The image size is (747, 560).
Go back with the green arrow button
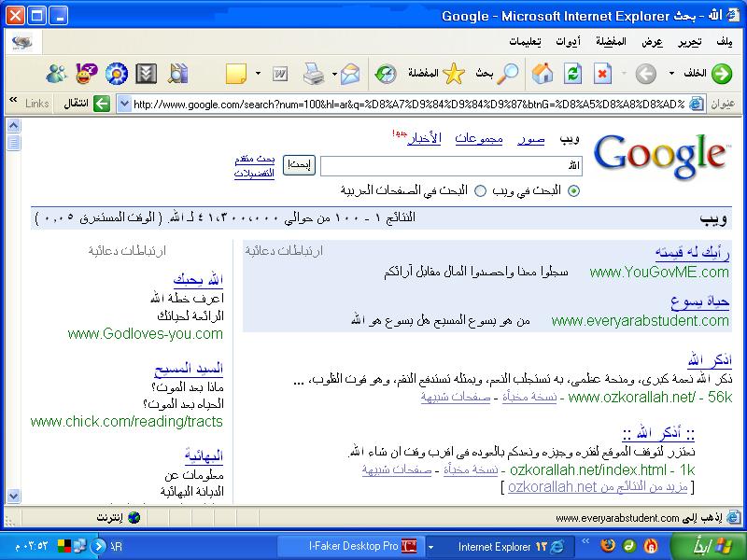722,74
